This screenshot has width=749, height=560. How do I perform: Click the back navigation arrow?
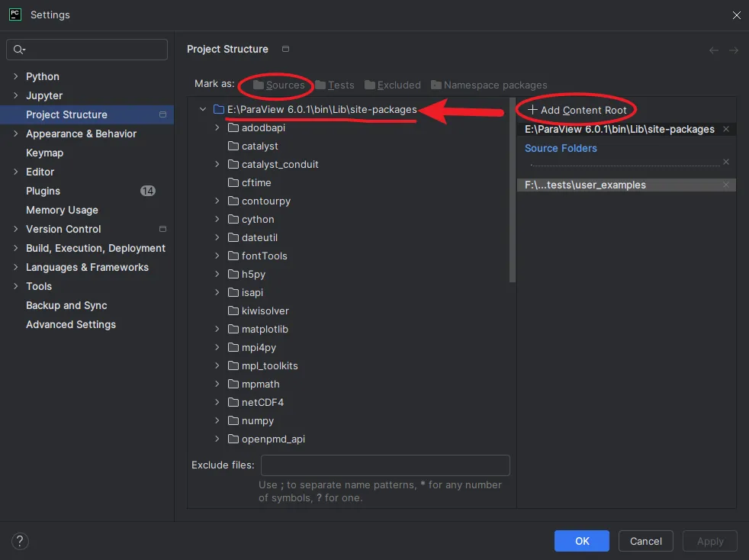[714, 50]
